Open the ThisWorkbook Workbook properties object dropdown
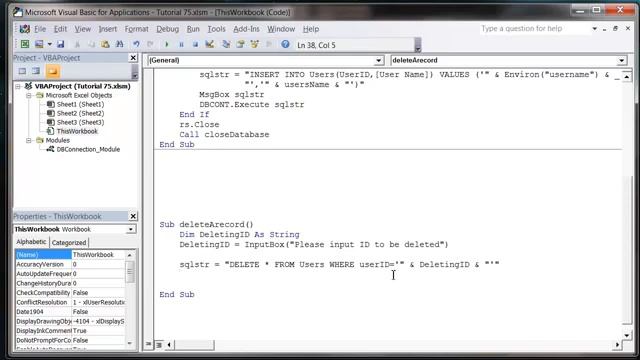Viewport: 640px width, 360px height. click(x=131, y=229)
